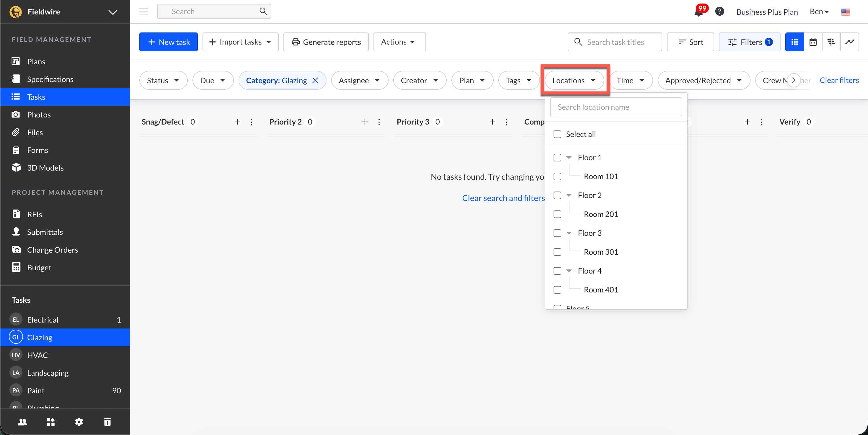Screen dimensions: 868x435
Task: Open the Approved/Rejected filter dropdown
Action: 704,81
